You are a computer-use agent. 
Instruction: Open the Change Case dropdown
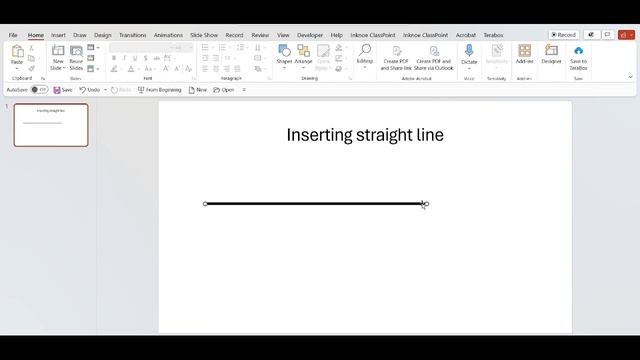(x=149, y=69)
